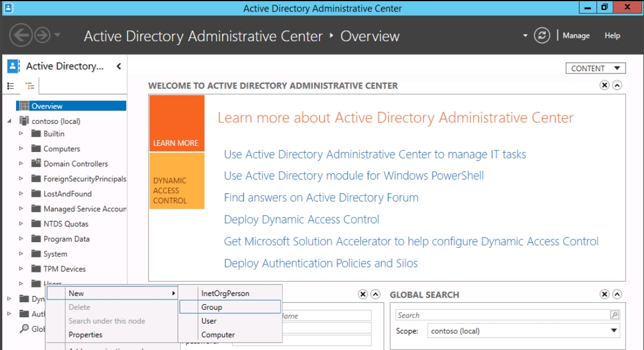Click the orange LEARN MORE tile
This screenshot has width=644, height=350.
click(x=176, y=123)
